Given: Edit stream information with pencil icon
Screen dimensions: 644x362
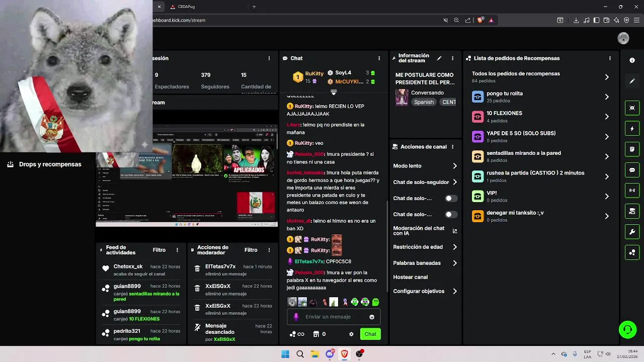Looking at the screenshot, I should [x=439, y=58].
